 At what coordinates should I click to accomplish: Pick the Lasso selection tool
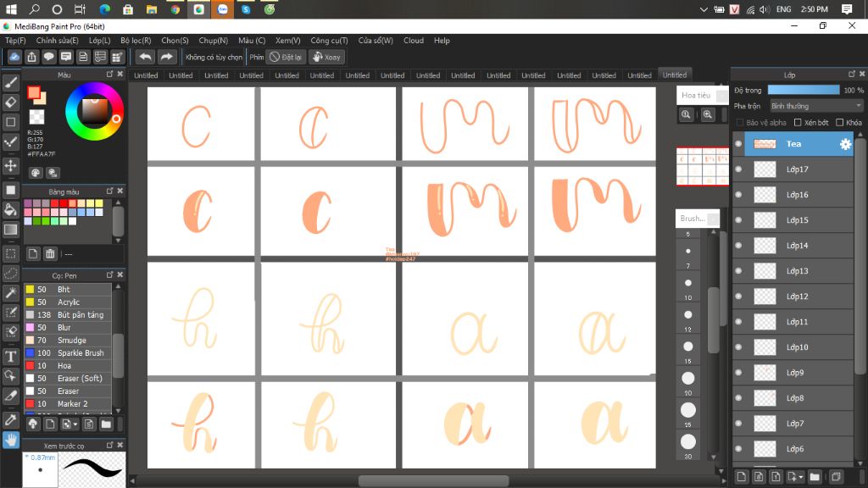10,274
